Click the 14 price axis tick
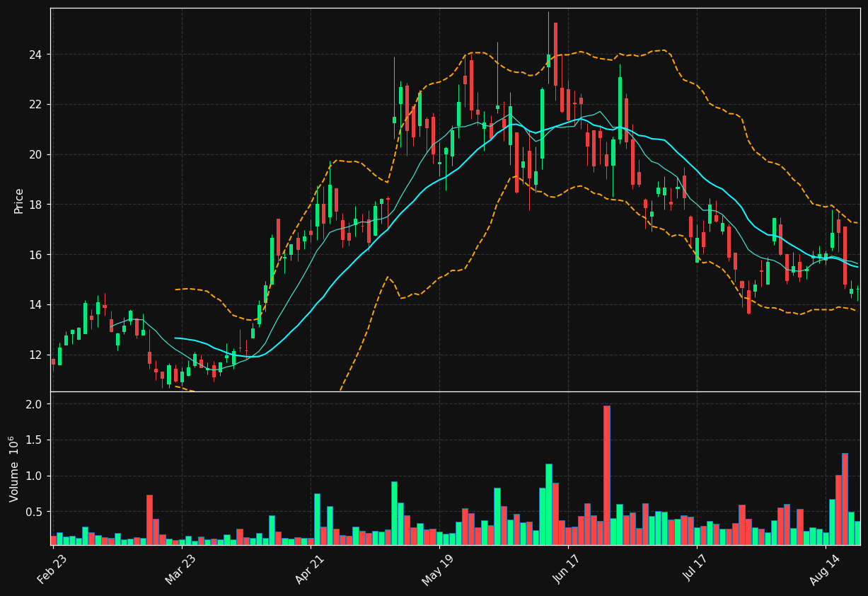868x596 pixels. pos(36,304)
